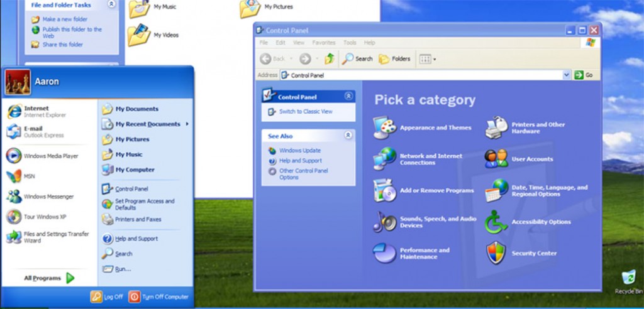Open Files and Settings Transfer Wizard
Viewport: 644px width, 309px height.
pyautogui.click(x=48, y=237)
